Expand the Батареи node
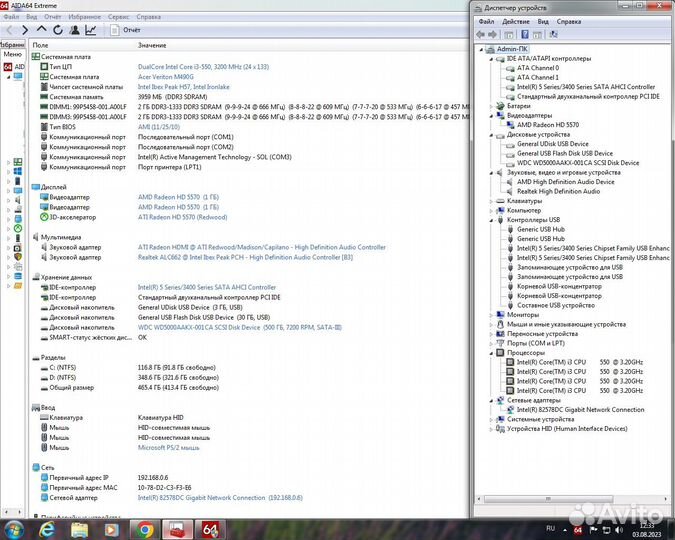This screenshot has height=540, width=675. pyautogui.click(x=491, y=106)
